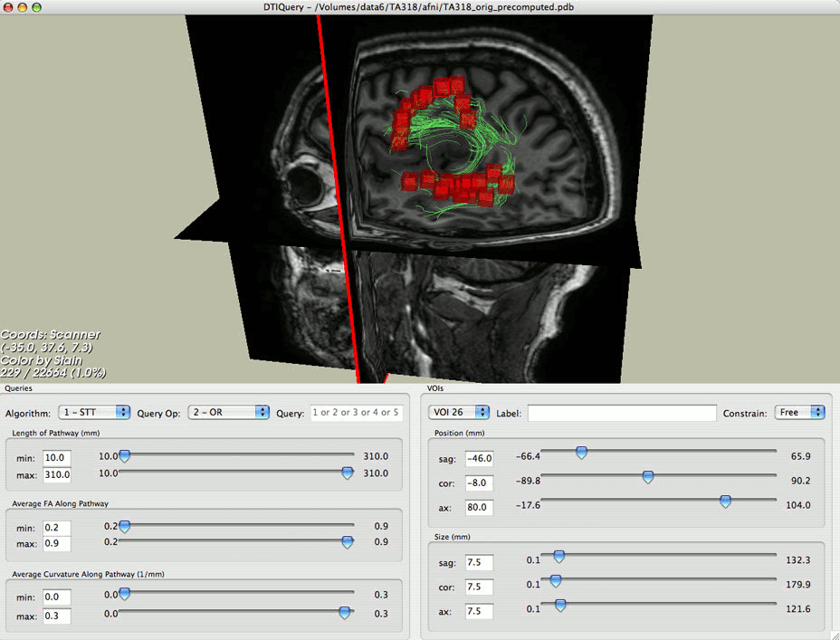The width and height of the screenshot is (840, 640).
Task: Click the green zoom window button
Action: tap(36, 7)
